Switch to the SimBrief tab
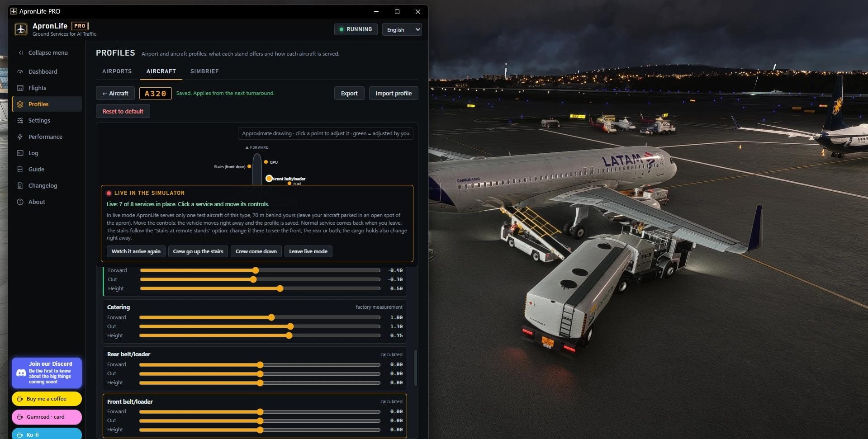The image size is (868, 439). (x=204, y=71)
